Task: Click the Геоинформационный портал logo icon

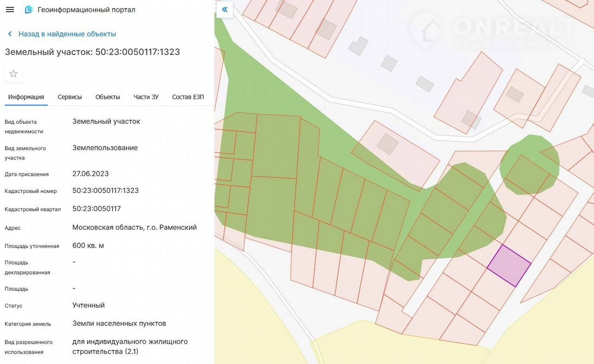Action: point(29,10)
